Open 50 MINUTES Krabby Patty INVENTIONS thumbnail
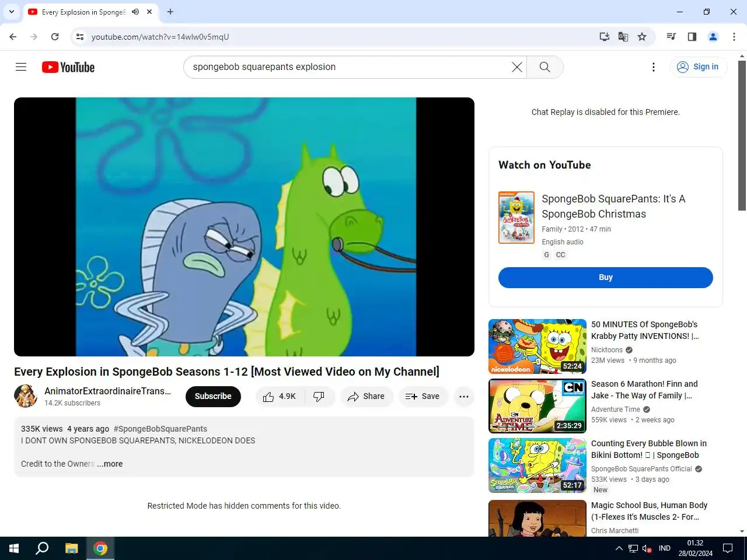This screenshot has width=747, height=560. pos(537,346)
